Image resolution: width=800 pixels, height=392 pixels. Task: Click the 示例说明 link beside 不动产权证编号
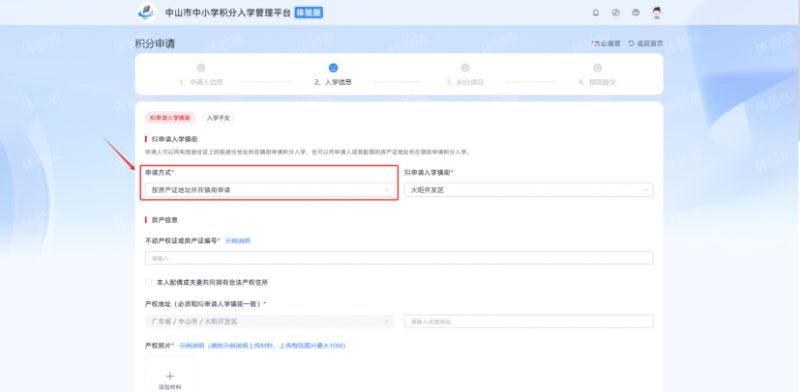tap(238, 240)
